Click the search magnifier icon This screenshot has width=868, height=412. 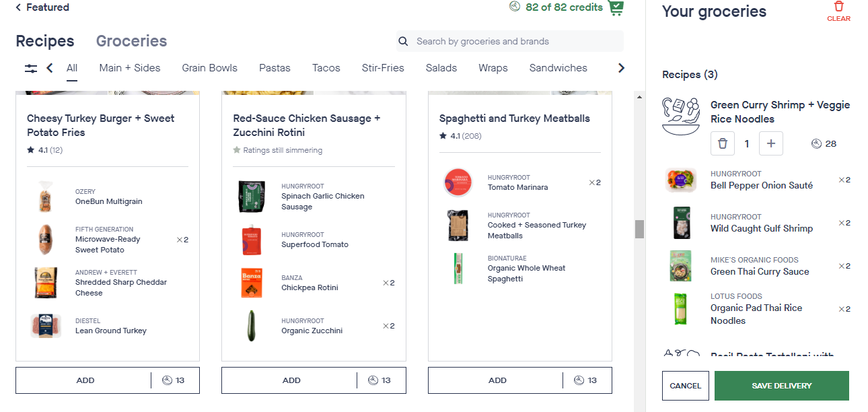(x=404, y=41)
